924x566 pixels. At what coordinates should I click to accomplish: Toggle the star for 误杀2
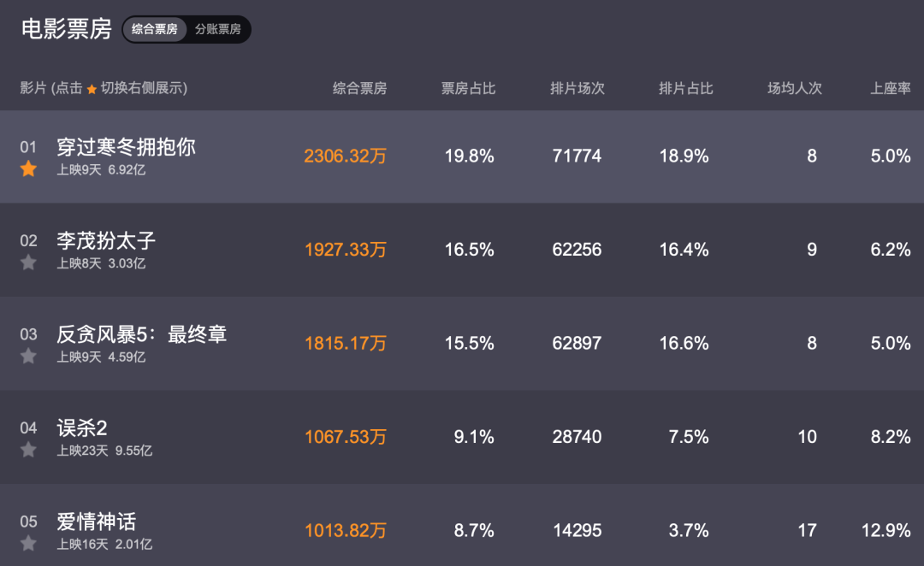pos(28,450)
